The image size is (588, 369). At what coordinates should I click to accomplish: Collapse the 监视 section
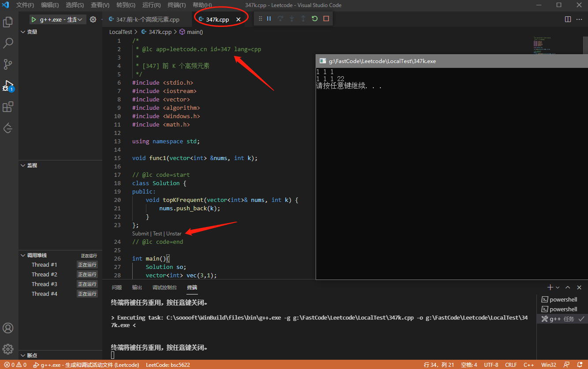coord(60,165)
